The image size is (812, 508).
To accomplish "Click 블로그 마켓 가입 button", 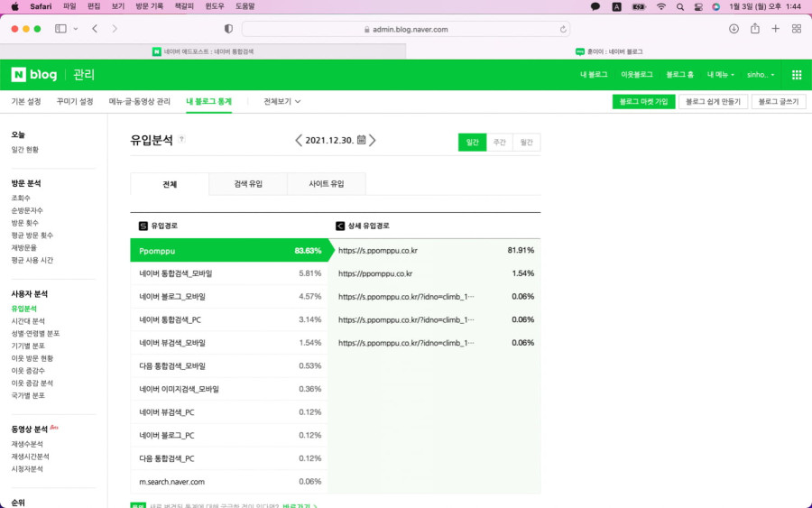I will tap(643, 101).
